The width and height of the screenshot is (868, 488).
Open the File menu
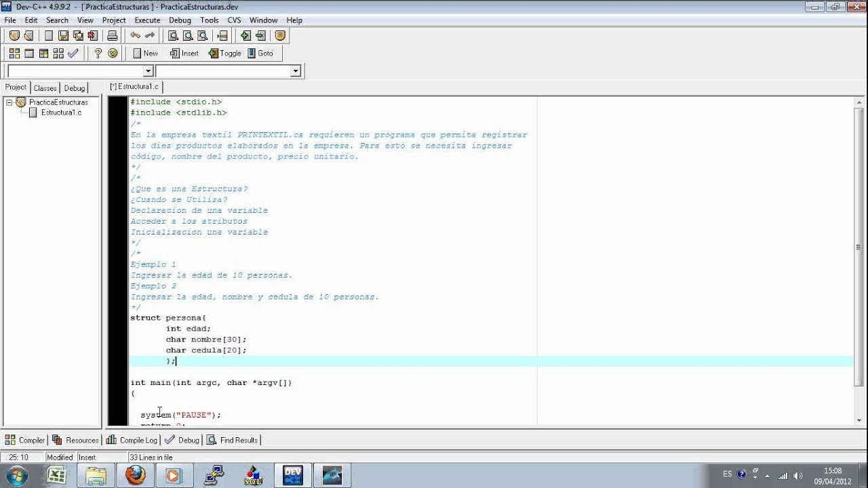pos(10,20)
